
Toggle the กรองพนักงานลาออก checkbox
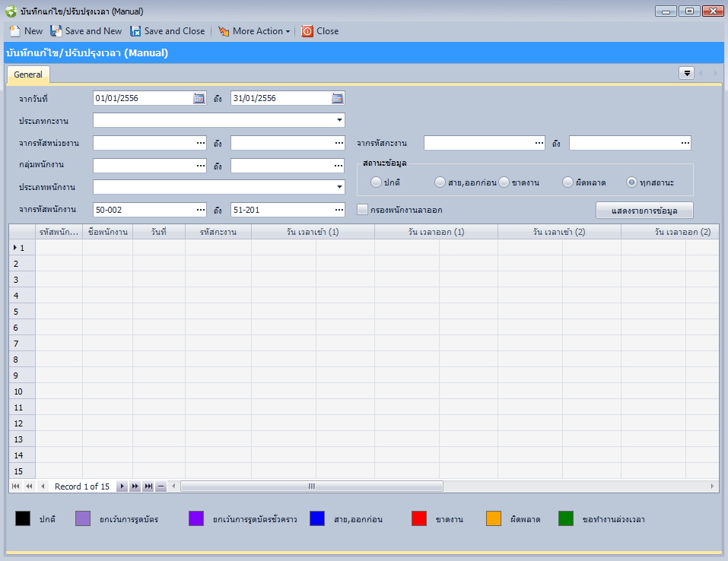coord(362,210)
